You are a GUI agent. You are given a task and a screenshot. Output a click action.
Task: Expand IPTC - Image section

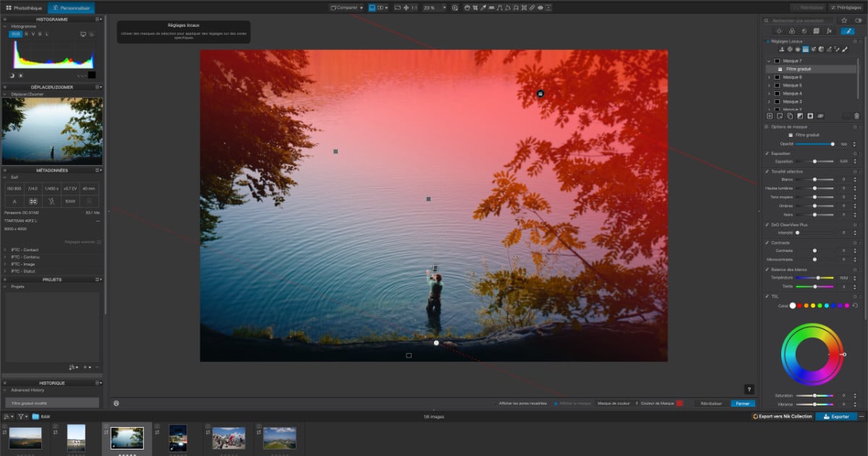coord(6,264)
